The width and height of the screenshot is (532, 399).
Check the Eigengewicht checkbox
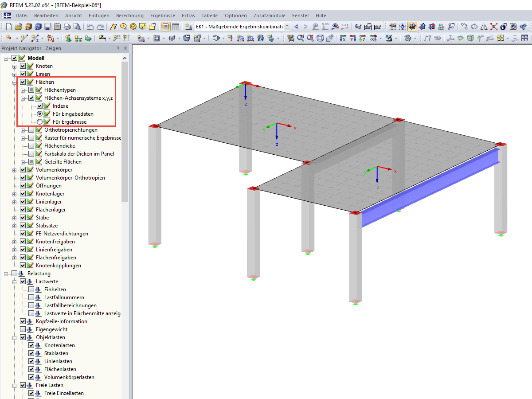[23, 329]
